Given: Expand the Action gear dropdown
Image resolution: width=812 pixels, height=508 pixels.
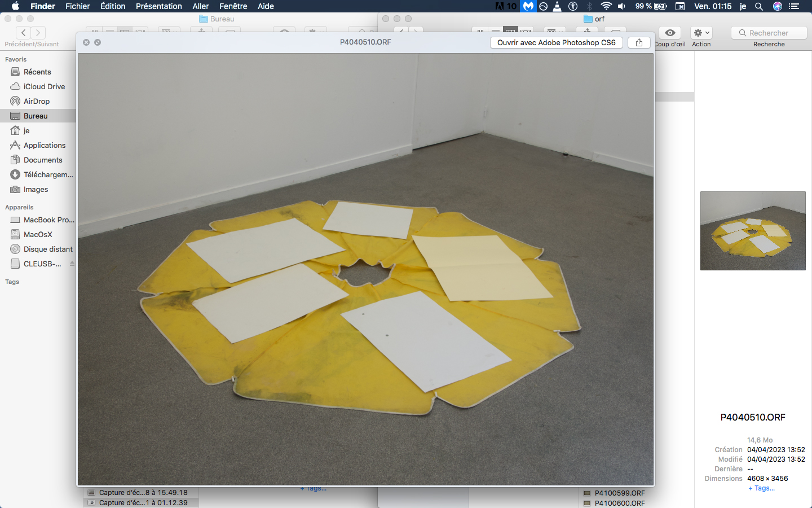Looking at the screenshot, I should point(701,33).
